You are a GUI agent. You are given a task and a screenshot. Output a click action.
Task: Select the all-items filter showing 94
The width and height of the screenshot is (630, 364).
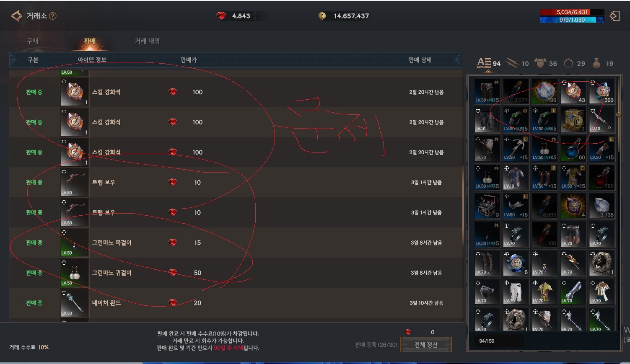(488, 63)
